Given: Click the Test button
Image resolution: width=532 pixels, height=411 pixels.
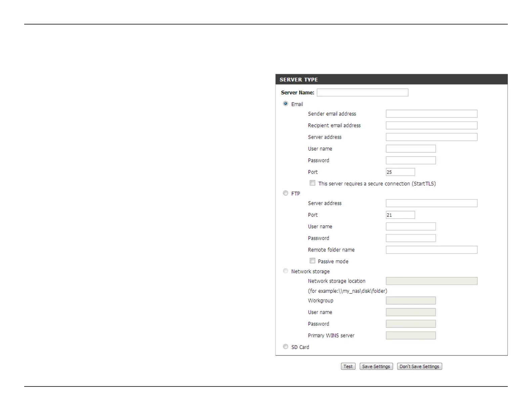Looking at the screenshot, I should [348, 366].
